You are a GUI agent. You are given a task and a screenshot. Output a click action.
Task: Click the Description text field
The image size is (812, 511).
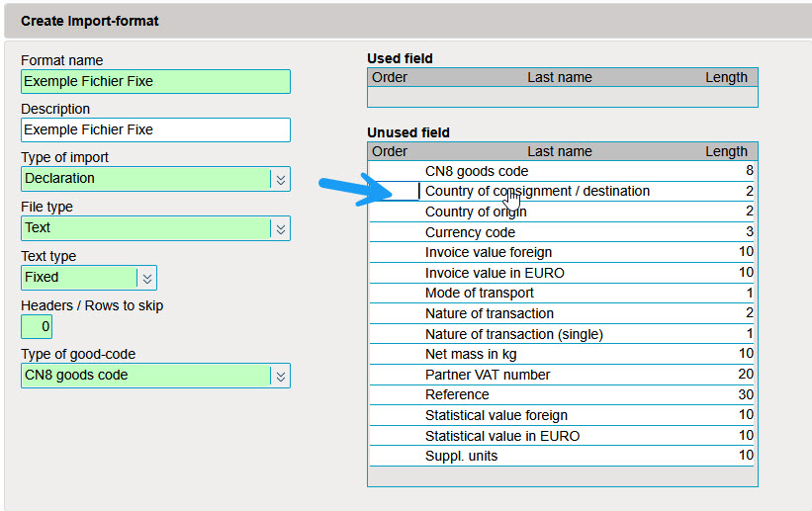click(x=155, y=129)
